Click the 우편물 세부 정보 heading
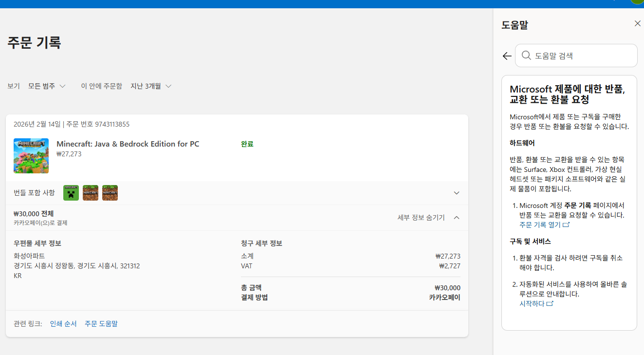Screen dimensions: 644x355 point(37,243)
